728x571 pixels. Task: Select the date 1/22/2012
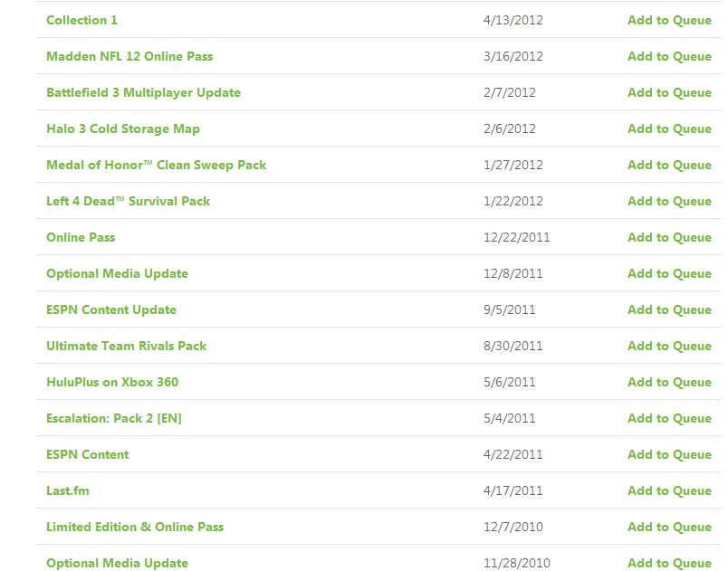click(513, 201)
